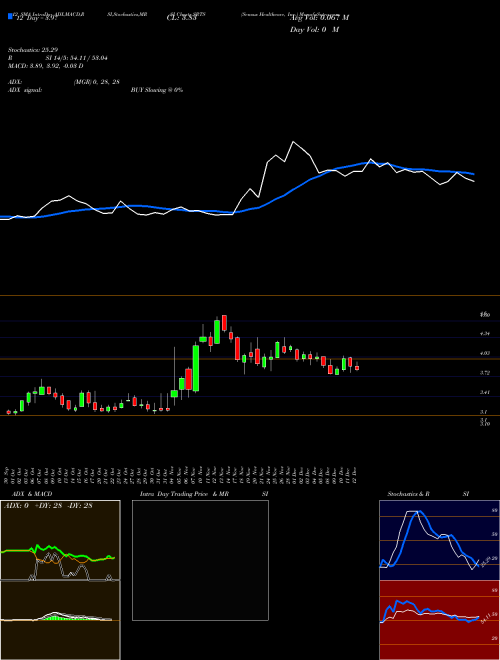Click the 'MACD: 3.89, 3.92, -0.03 D' line
Image resolution: width=500 pixels, height=660 pixels.
coord(45,66)
